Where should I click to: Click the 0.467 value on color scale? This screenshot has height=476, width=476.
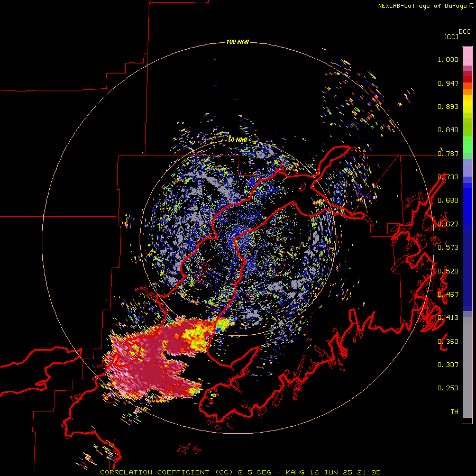448,295
